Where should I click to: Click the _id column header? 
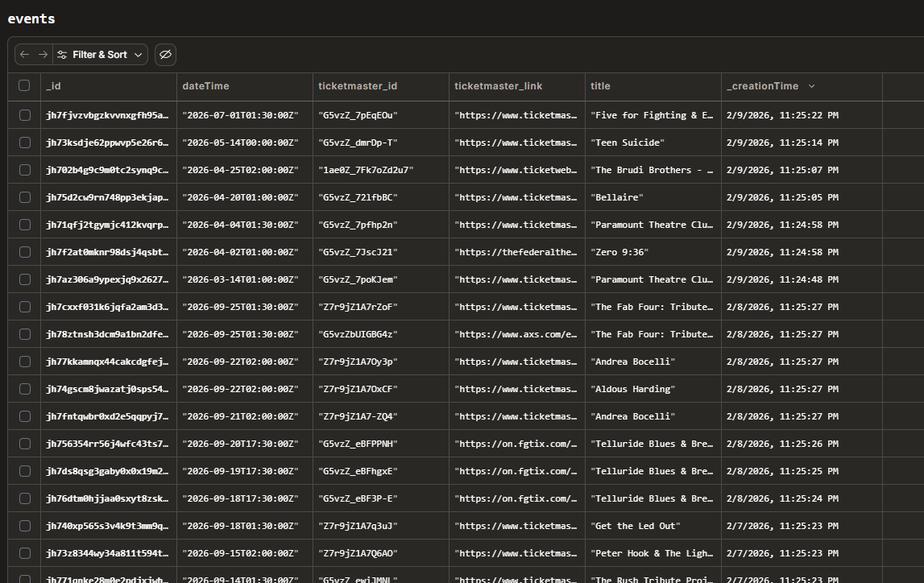[109, 87]
